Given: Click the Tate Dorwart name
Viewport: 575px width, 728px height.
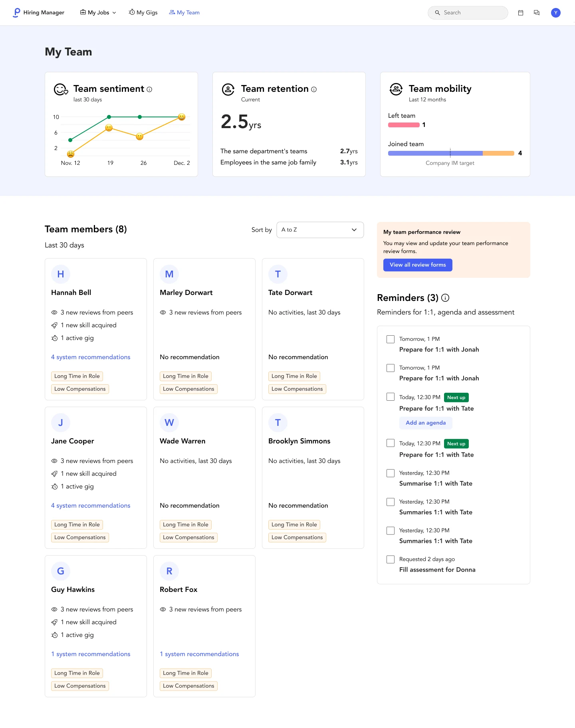Looking at the screenshot, I should [290, 293].
